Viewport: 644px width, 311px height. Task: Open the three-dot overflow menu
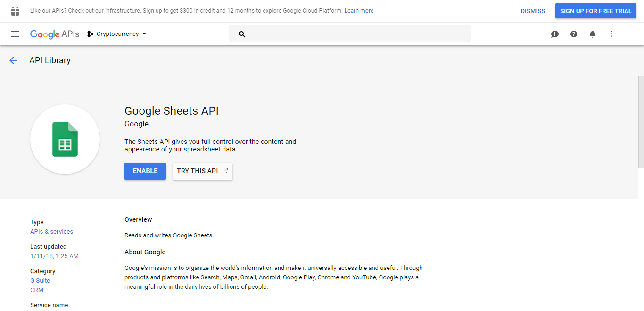611,34
